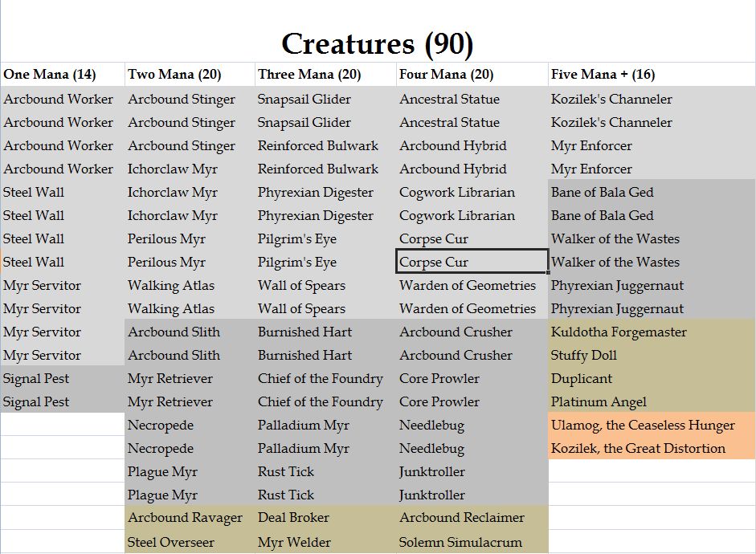Viewport: 756px width, 554px height.
Task: Click the first Signal Pest cell
Action: click(x=63, y=378)
